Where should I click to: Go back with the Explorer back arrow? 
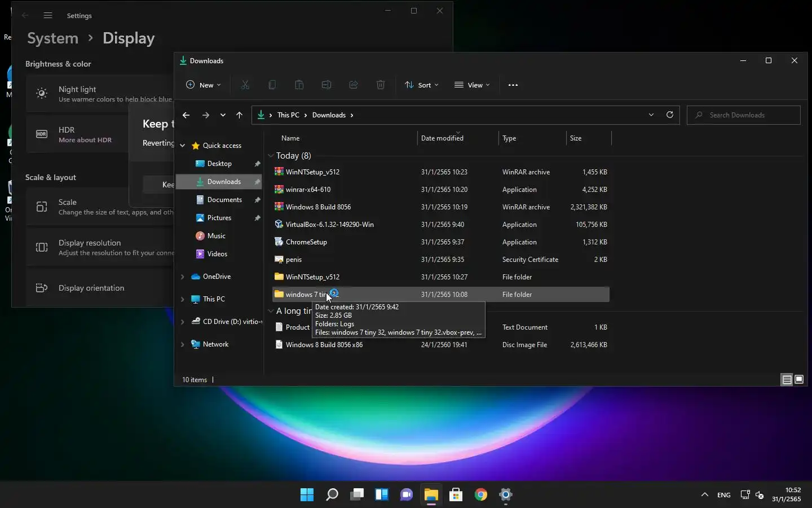click(x=186, y=115)
